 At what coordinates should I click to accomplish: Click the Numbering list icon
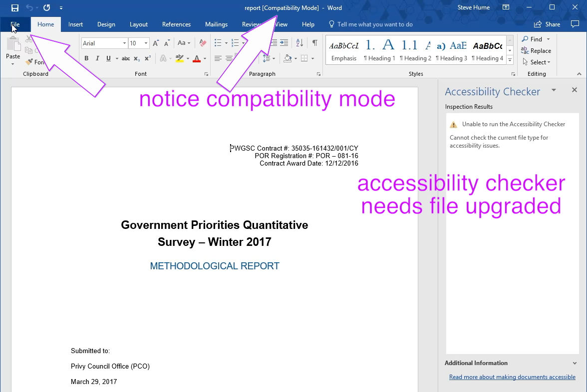tap(235, 43)
